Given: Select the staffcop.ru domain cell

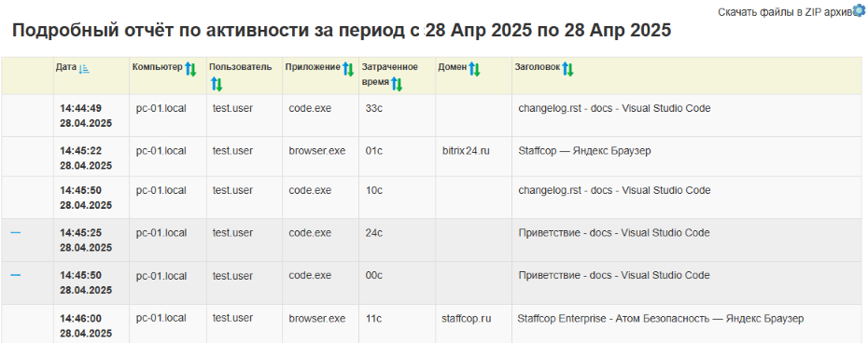Looking at the screenshot, I should 467,319.
